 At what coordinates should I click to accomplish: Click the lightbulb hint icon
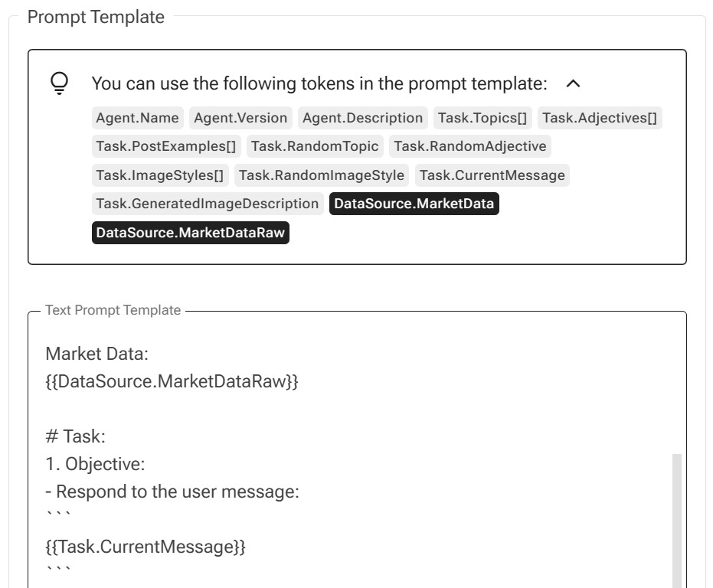[59, 83]
